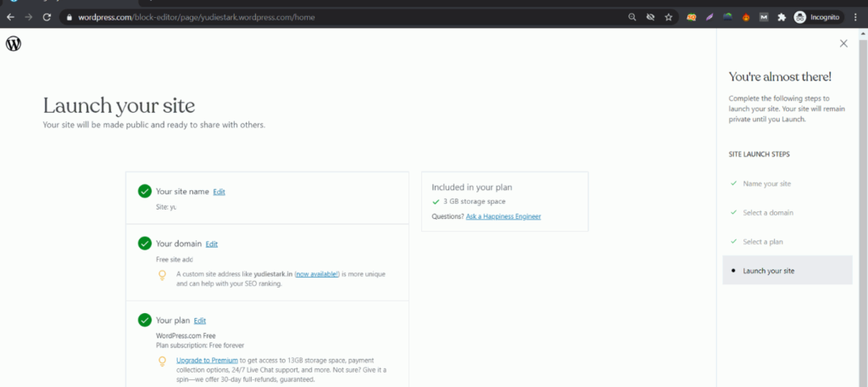The width and height of the screenshot is (868, 387).
Task: Open the Extensions puzzle-piece icon
Action: pyautogui.click(x=782, y=17)
